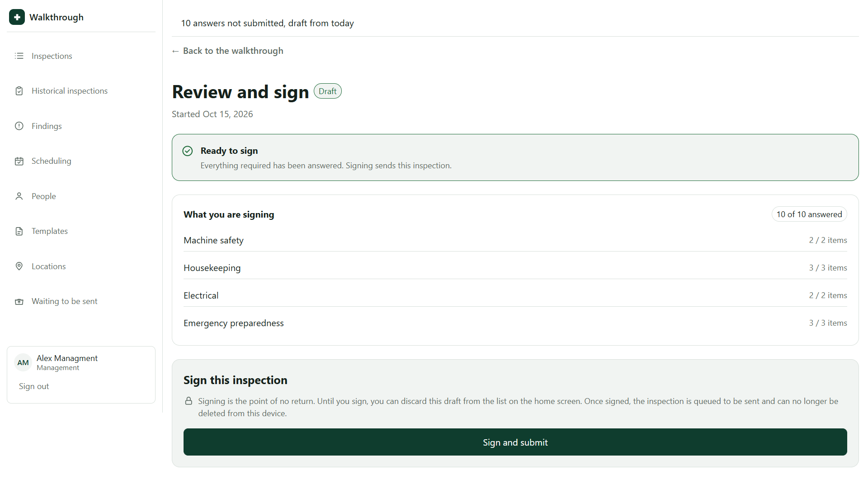Click the Started Oct 15, 2026 text
Screen dimensions: 868x494
tap(212, 114)
